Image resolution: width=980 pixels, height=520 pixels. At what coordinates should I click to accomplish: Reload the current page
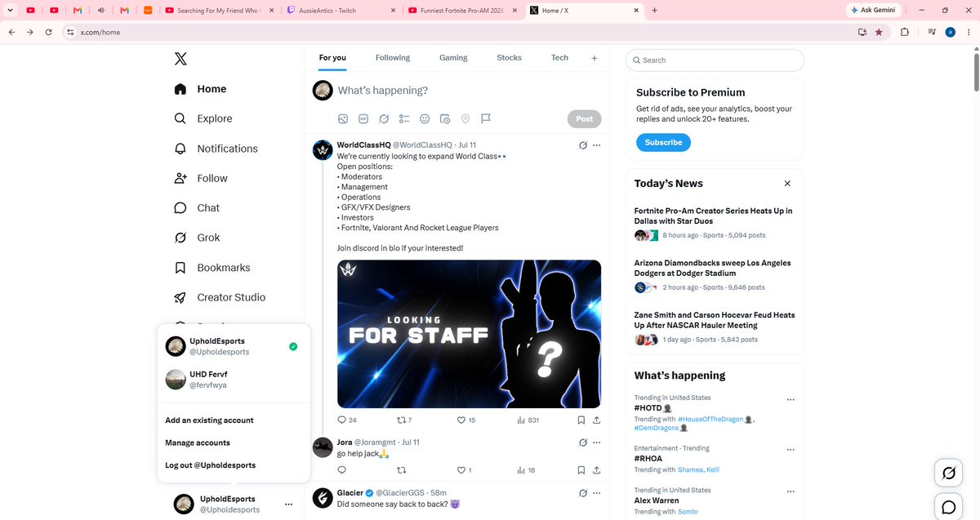pos(48,32)
